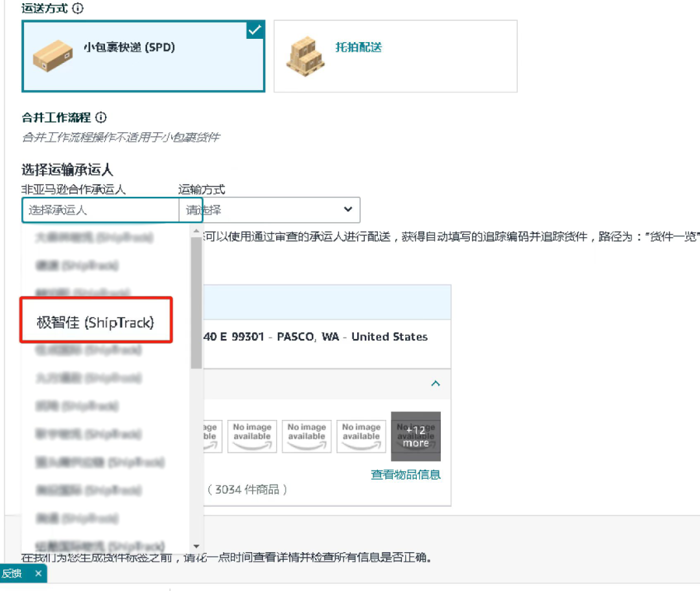The width and height of the screenshot is (700, 591).
Task: Open the +12 more product thumbnails tile
Action: pos(415,436)
